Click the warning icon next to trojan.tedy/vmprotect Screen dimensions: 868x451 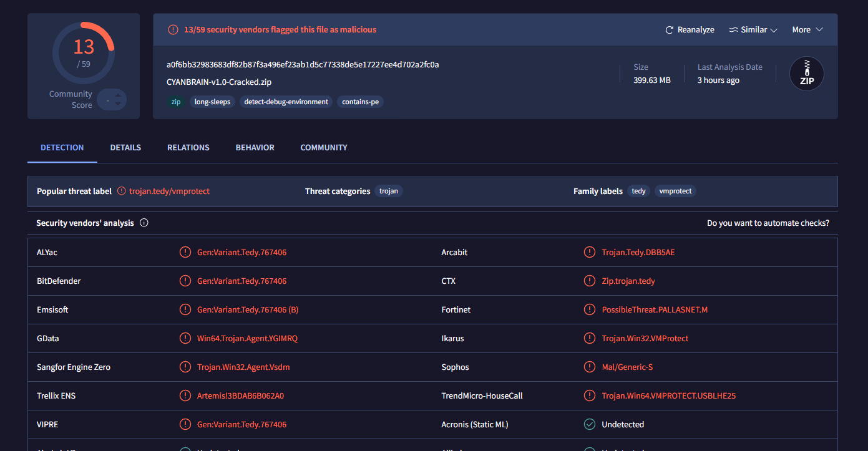click(x=122, y=191)
